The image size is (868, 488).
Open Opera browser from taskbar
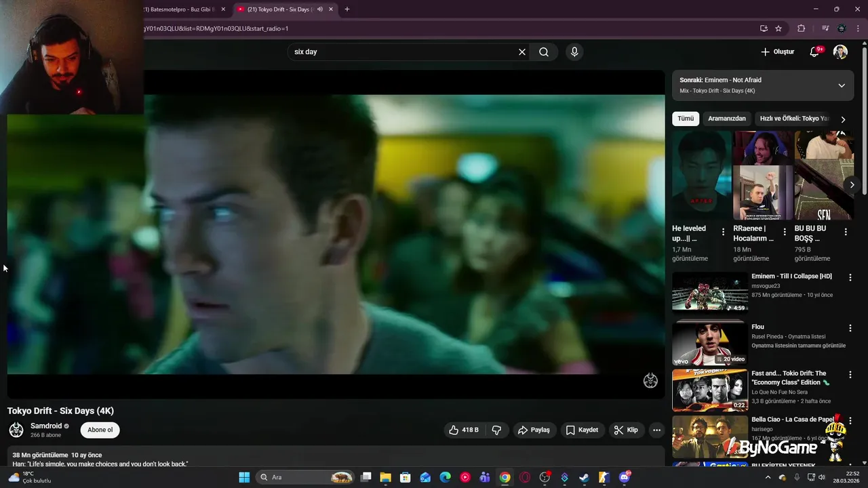(525, 477)
